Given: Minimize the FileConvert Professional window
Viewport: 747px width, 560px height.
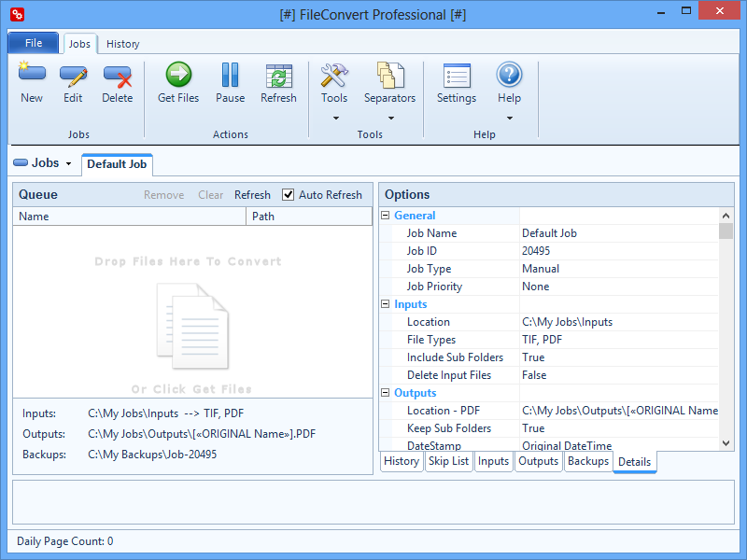Looking at the screenshot, I should coord(661,11).
